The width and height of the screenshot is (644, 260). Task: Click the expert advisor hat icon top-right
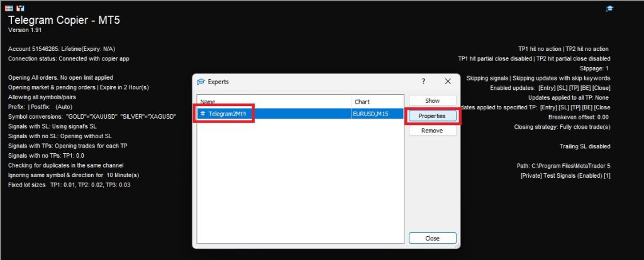[x=609, y=8]
